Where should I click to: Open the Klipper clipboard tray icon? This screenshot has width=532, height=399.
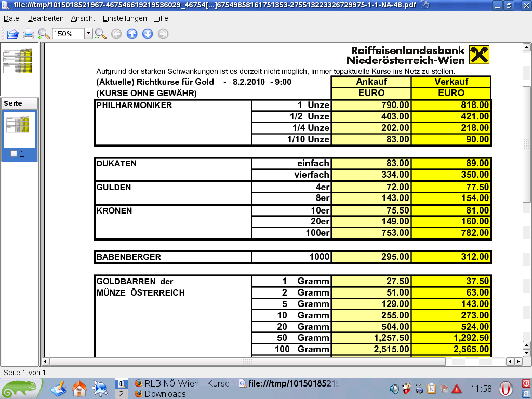click(x=432, y=389)
